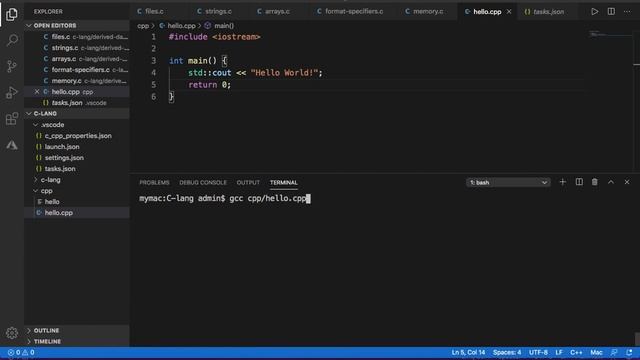Image resolution: width=640 pixels, height=360 pixels.
Task: Open the Extensions view
Action: [x=12, y=119]
